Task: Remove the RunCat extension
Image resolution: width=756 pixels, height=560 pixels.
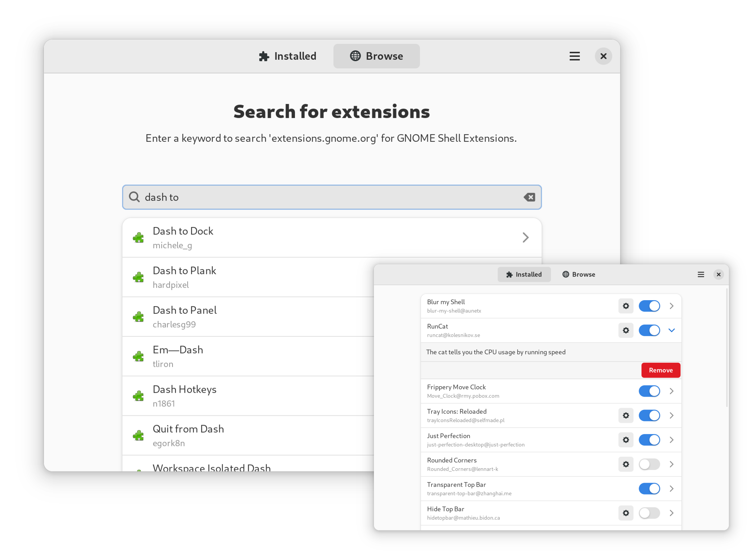Action: pos(661,370)
